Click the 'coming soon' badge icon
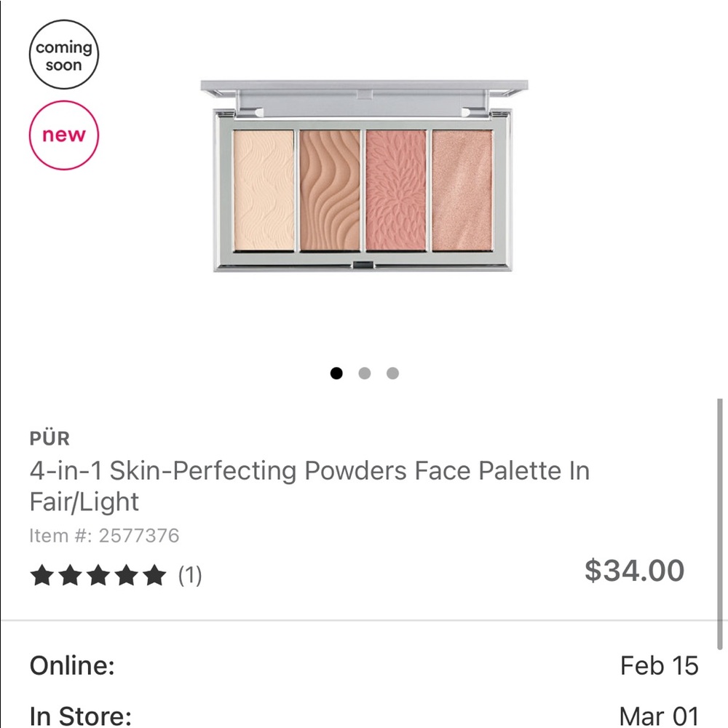The width and height of the screenshot is (728, 728). click(63, 55)
